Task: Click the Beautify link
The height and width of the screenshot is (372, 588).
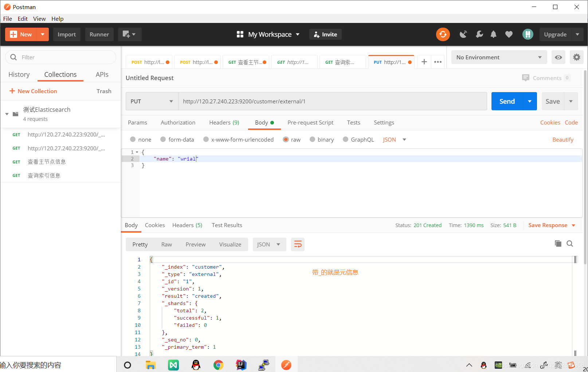Action: tap(563, 139)
